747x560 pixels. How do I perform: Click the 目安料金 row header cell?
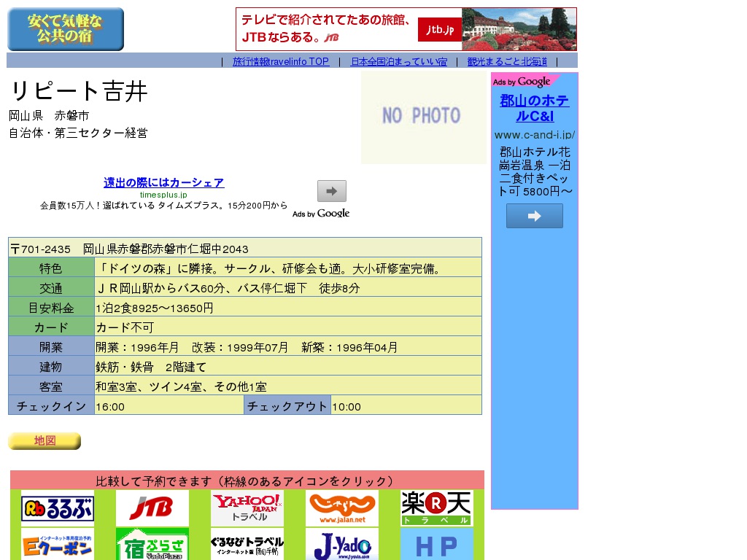point(52,307)
